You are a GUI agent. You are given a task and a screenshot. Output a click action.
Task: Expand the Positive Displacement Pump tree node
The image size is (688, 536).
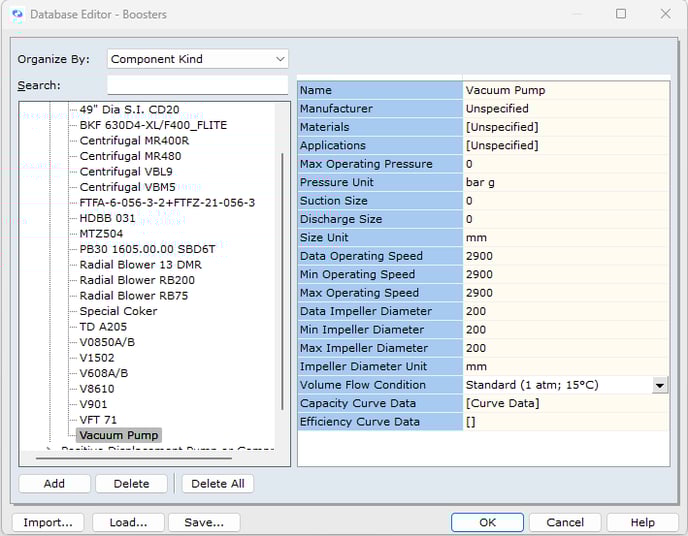tap(48, 450)
